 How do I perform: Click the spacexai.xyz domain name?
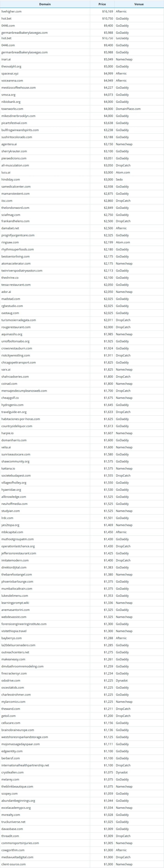tap(10, 73)
